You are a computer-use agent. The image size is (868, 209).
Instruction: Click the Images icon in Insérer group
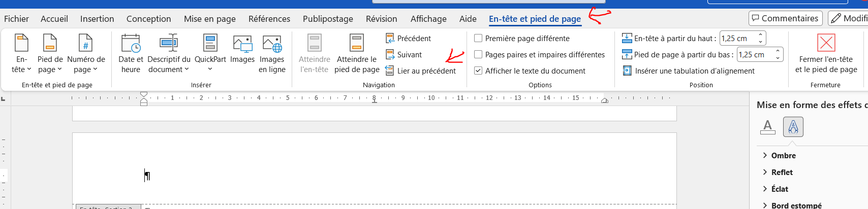[242, 49]
